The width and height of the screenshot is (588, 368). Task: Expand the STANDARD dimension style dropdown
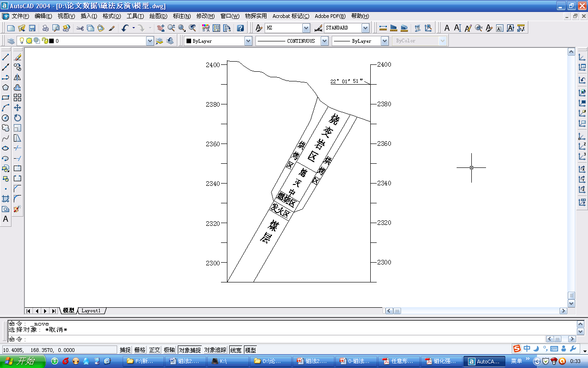(366, 28)
